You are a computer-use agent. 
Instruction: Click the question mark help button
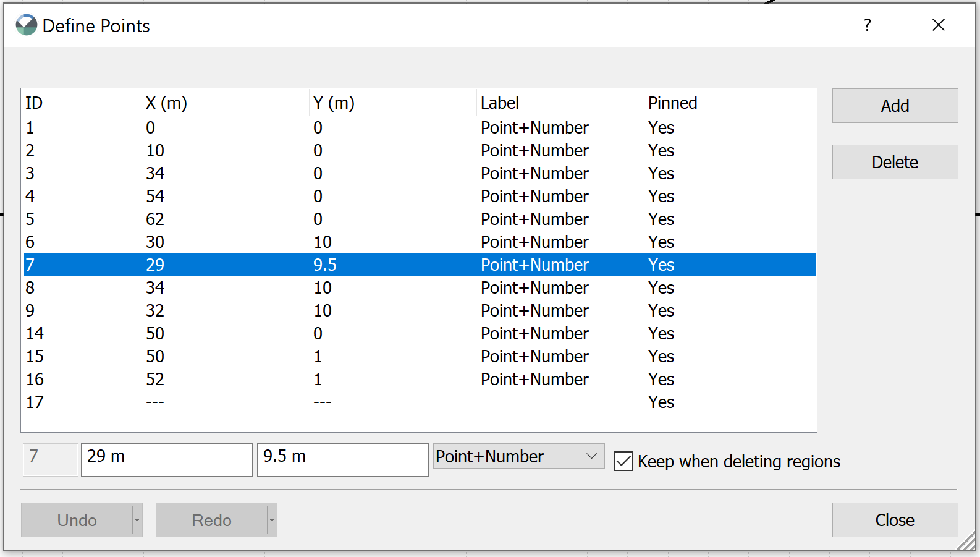pos(867,25)
